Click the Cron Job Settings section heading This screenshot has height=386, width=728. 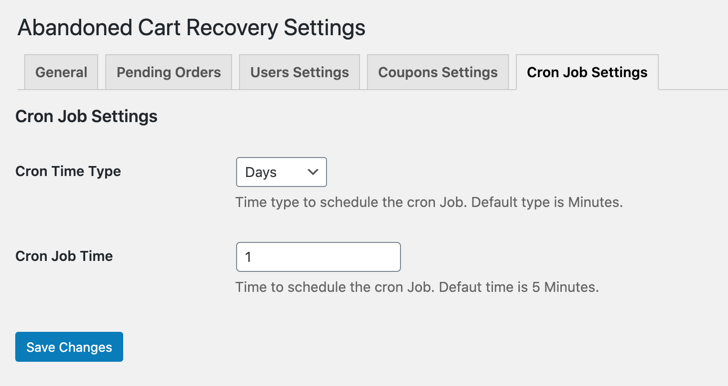tap(86, 116)
